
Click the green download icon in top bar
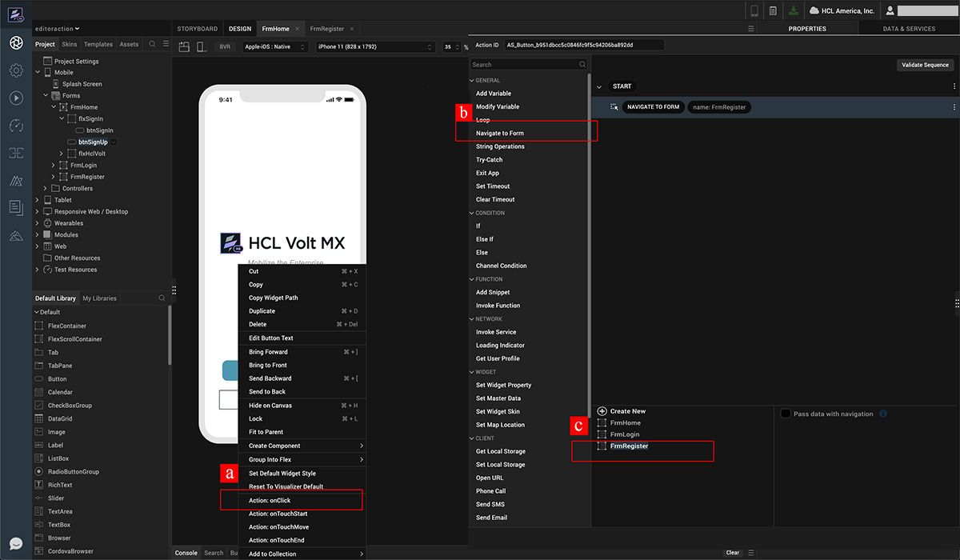pyautogui.click(x=793, y=10)
